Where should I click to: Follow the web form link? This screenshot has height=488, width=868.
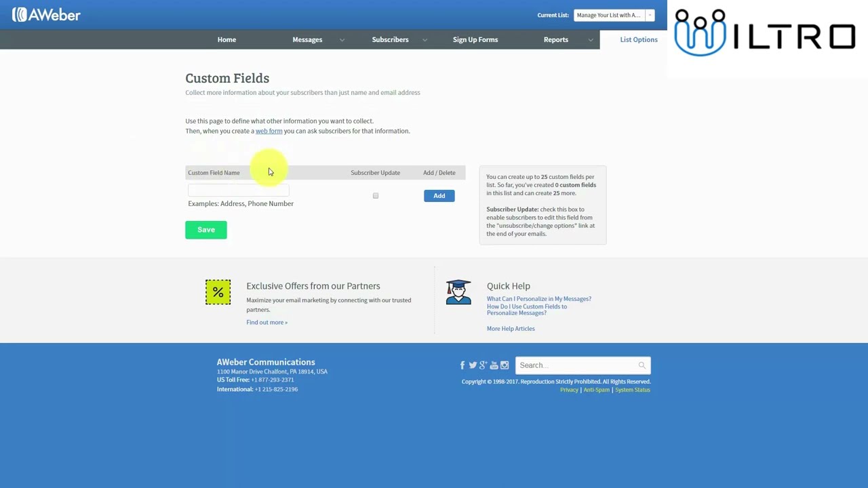(x=269, y=131)
